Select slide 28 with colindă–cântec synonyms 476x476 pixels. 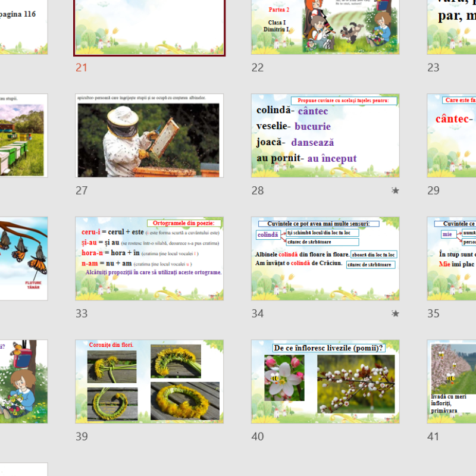[325, 136]
